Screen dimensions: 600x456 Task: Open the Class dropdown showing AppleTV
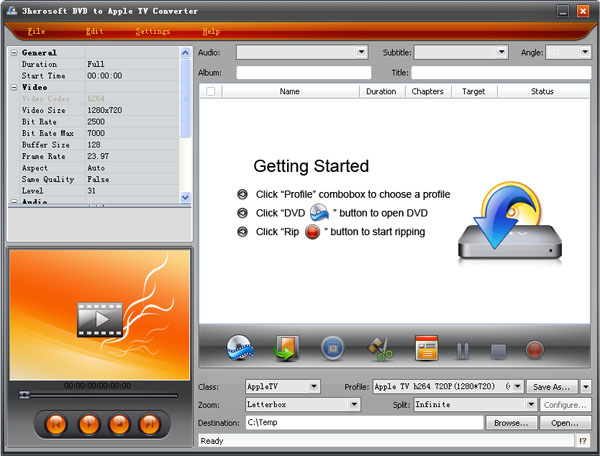coord(314,386)
